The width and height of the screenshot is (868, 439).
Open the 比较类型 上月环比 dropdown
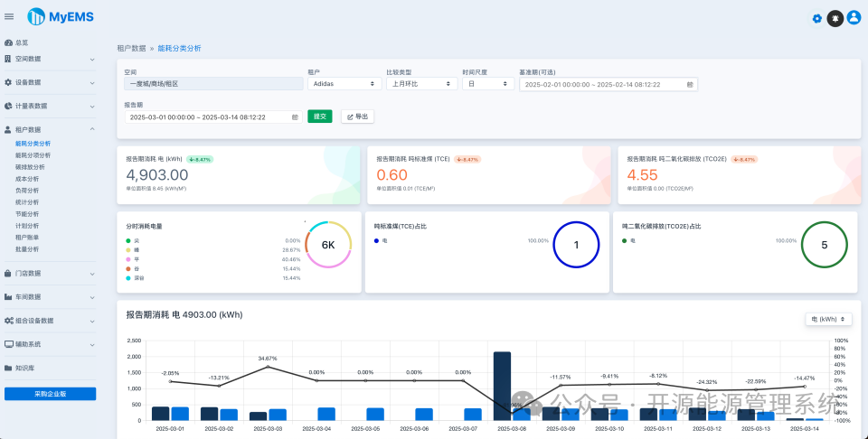click(x=422, y=84)
